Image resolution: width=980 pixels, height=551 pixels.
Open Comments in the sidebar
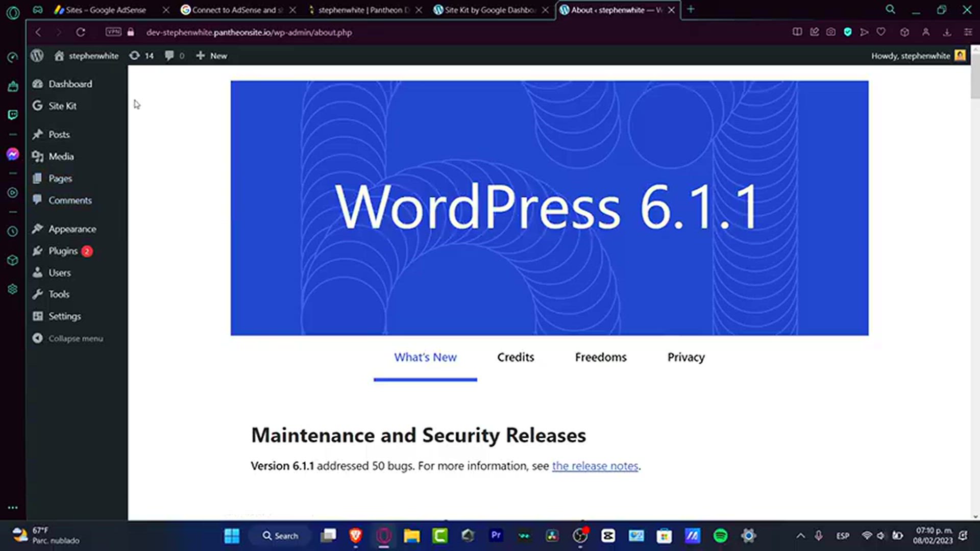tap(70, 200)
